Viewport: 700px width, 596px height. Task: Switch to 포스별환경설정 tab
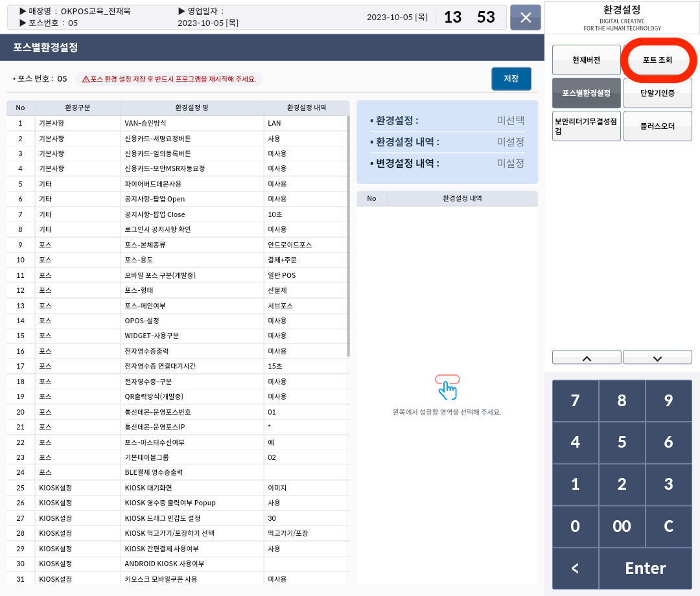point(586,93)
